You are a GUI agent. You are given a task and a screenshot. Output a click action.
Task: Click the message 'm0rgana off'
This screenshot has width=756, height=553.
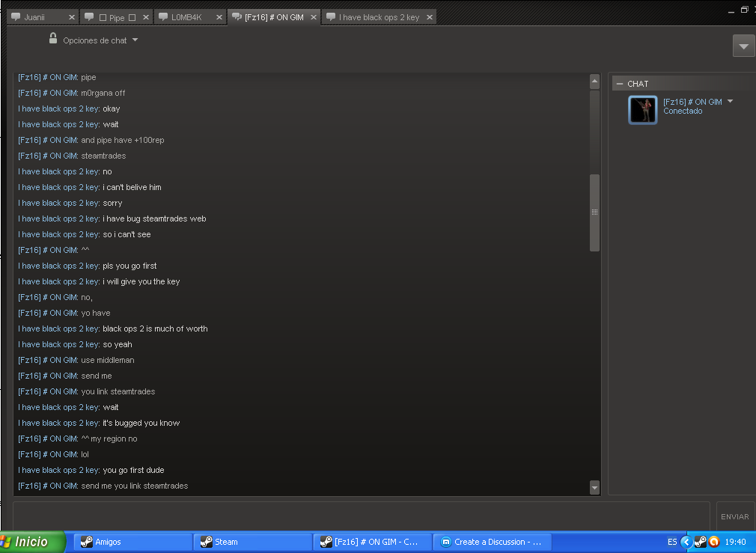tap(103, 93)
